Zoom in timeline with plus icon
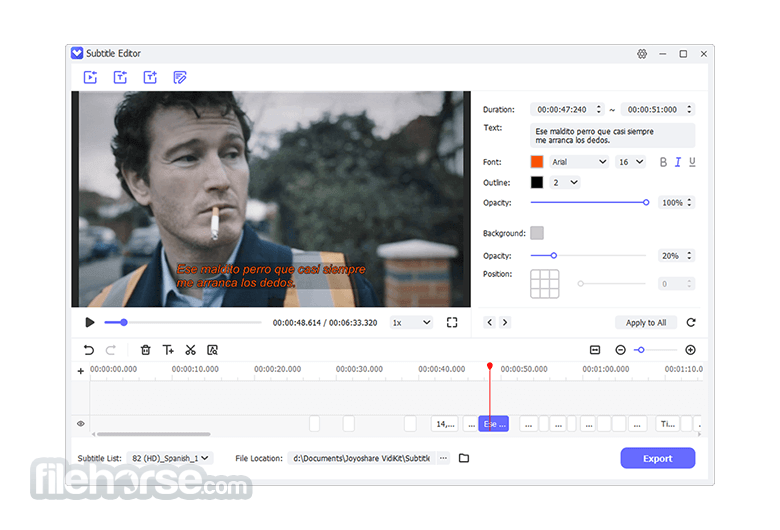This screenshot has height=530, width=780. coord(690,350)
